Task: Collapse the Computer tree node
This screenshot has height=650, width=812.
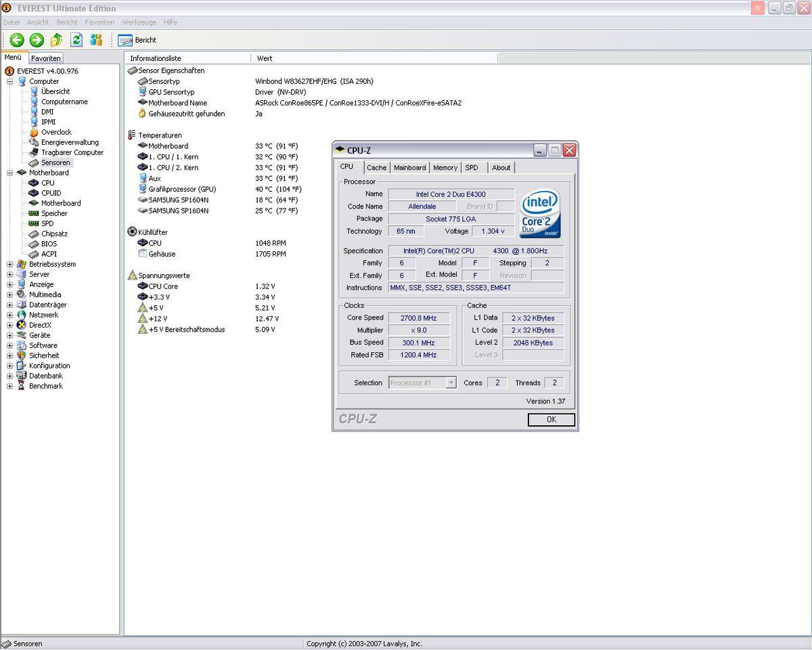Action: tap(10, 81)
